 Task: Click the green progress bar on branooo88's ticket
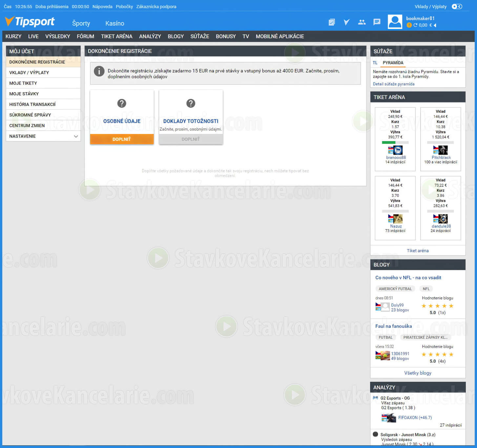388,142
